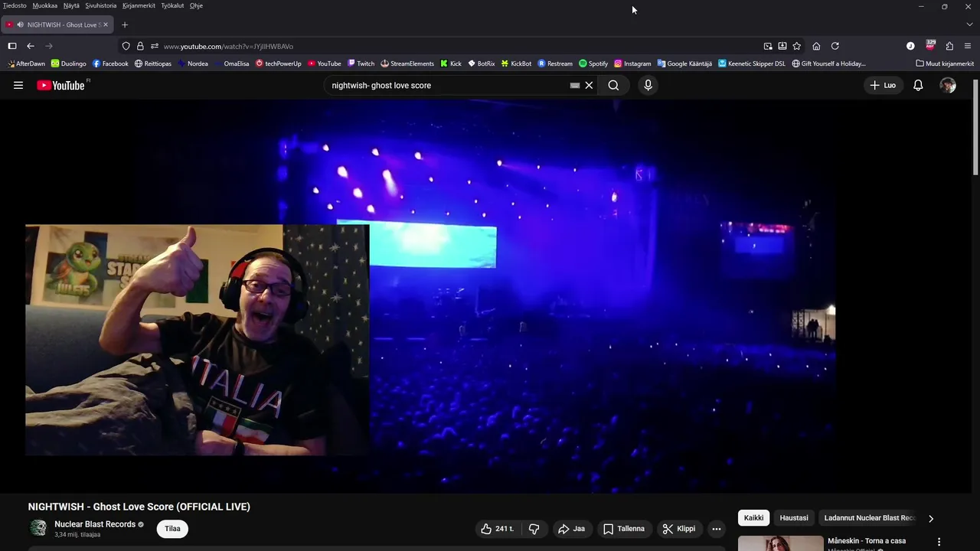Show the site security lock info
980x551 pixels.
click(x=140, y=46)
